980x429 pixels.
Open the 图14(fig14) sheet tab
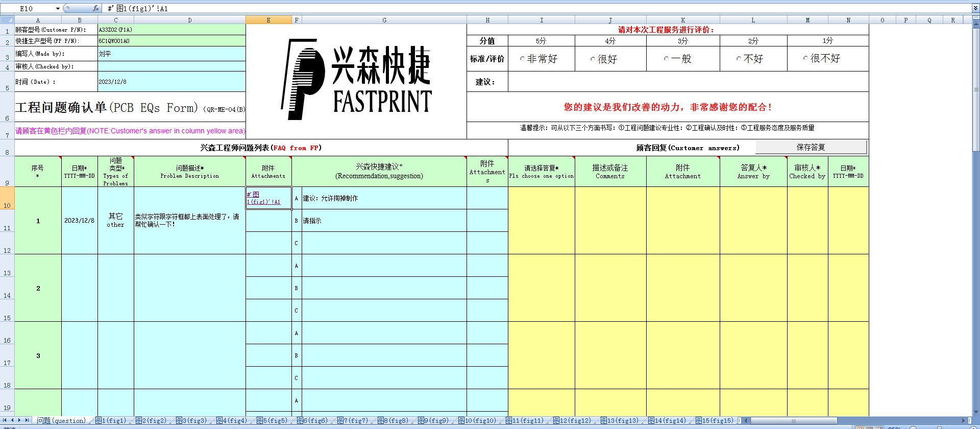668,420
